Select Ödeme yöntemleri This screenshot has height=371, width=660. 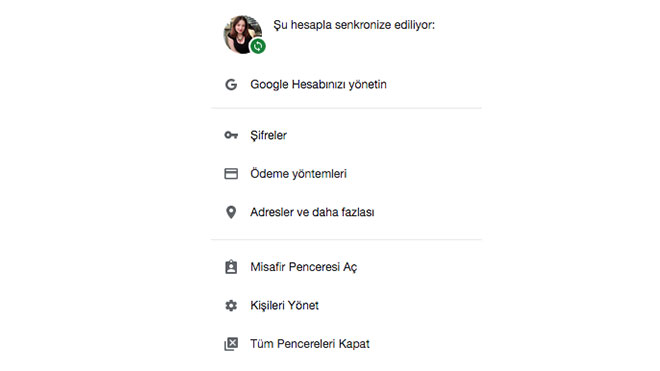346,173
